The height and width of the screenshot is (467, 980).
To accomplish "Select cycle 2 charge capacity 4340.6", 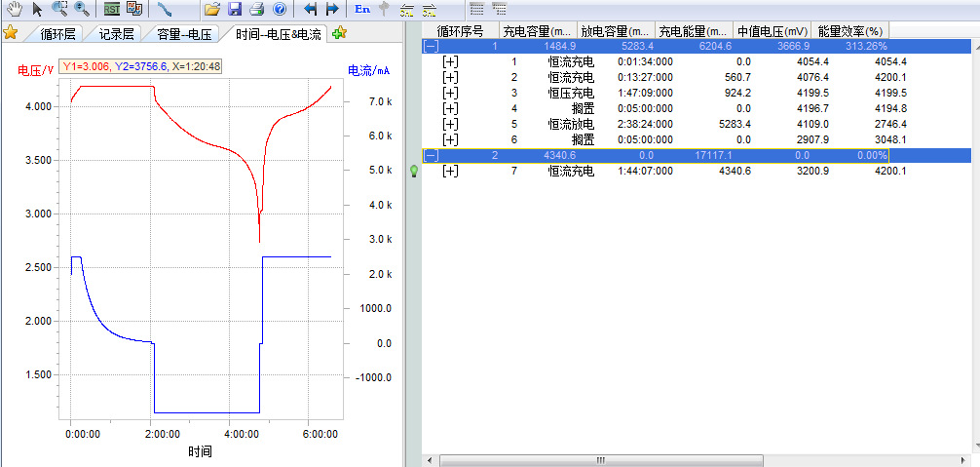I will pyautogui.click(x=559, y=155).
